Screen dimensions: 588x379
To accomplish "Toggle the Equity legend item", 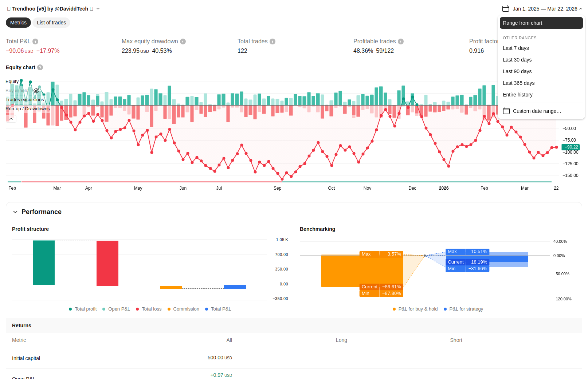I will pyautogui.click(x=12, y=82).
